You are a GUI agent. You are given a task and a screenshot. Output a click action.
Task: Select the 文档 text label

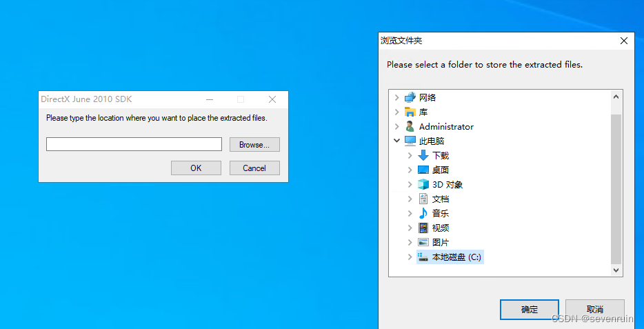[x=441, y=199]
